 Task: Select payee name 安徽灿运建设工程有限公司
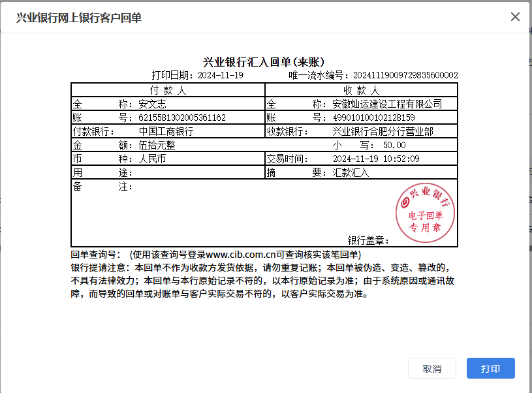coord(387,104)
